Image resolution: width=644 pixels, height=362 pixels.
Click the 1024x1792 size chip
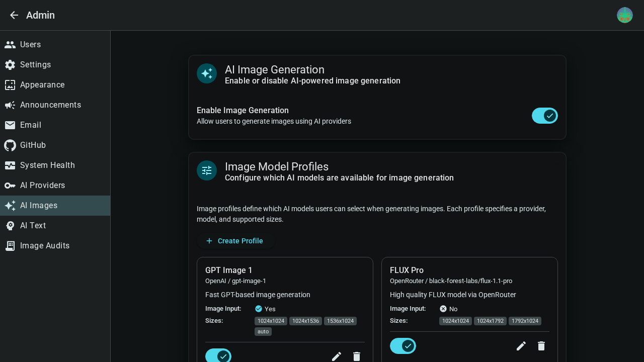point(490,321)
